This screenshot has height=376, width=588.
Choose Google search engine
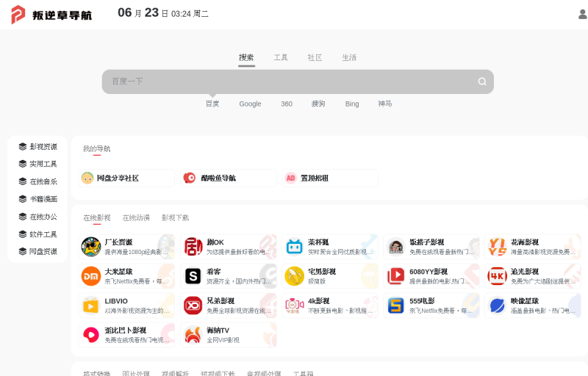[x=250, y=104]
